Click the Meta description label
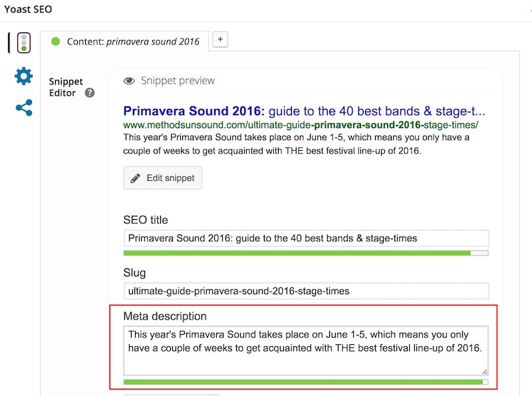 pos(165,316)
